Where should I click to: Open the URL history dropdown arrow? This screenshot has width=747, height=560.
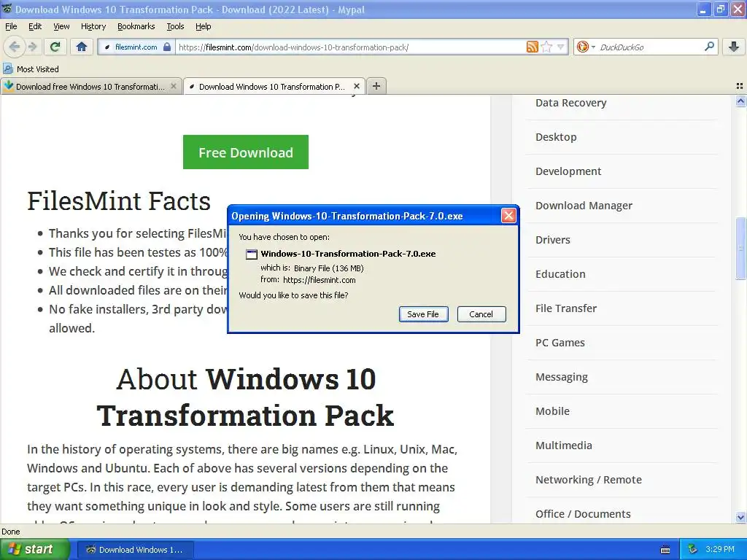561,47
